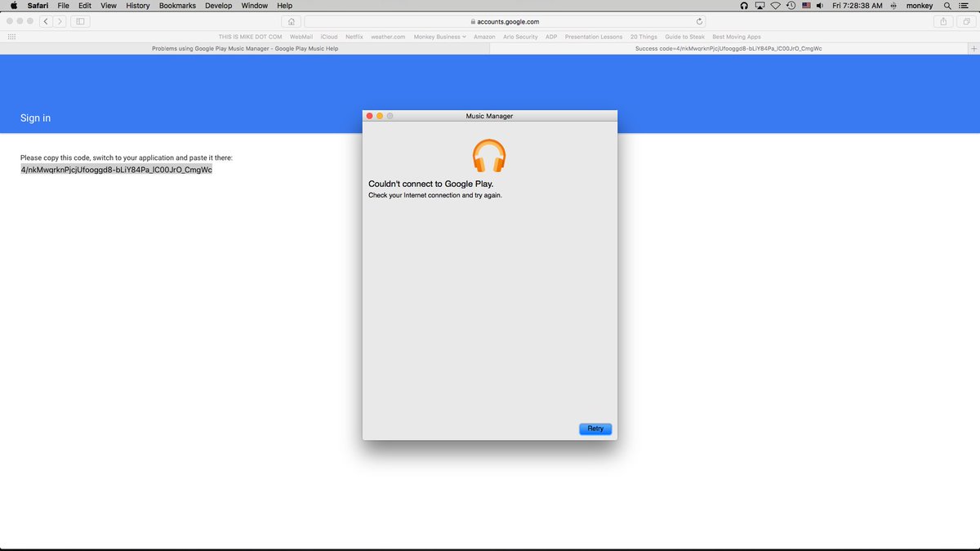Image resolution: width=980 pixels, height=551 pixels.
Task: Open the Help menu
Action: pos(284,6)
